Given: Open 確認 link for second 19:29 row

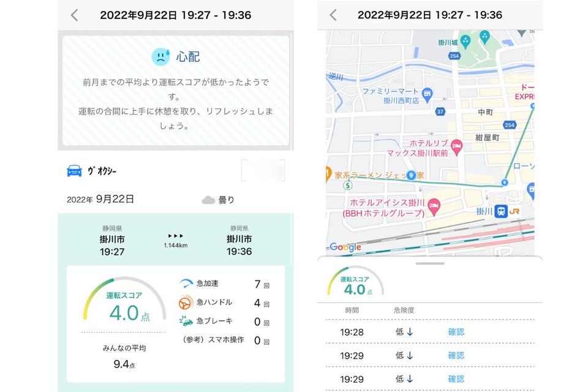Looking at the screenshot, I should click(456, 355).
